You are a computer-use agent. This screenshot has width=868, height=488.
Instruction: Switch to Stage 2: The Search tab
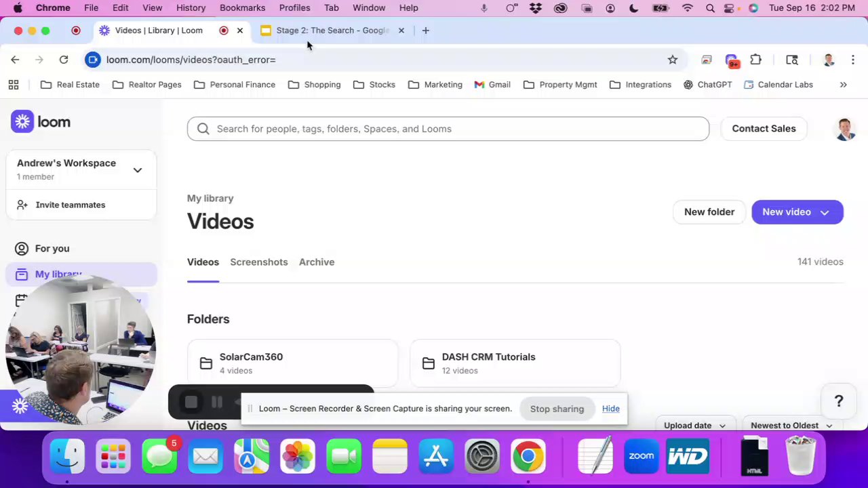point(332,30)
